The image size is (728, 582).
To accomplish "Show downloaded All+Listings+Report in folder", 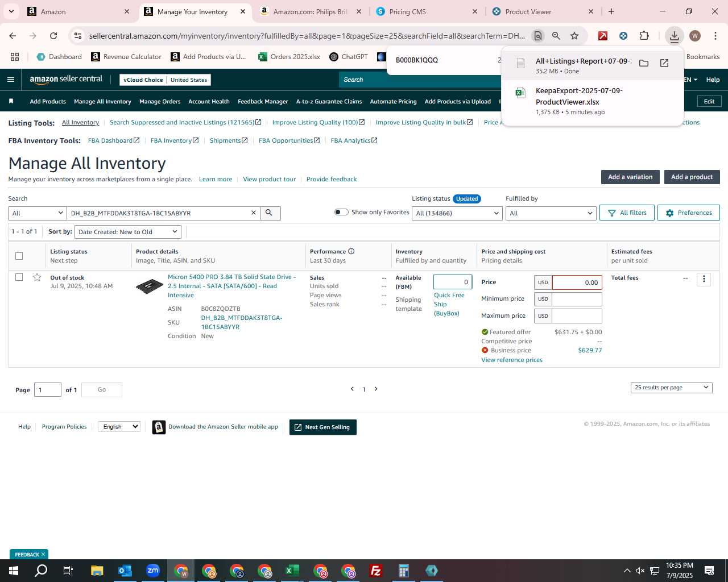I will pos(644,63).
